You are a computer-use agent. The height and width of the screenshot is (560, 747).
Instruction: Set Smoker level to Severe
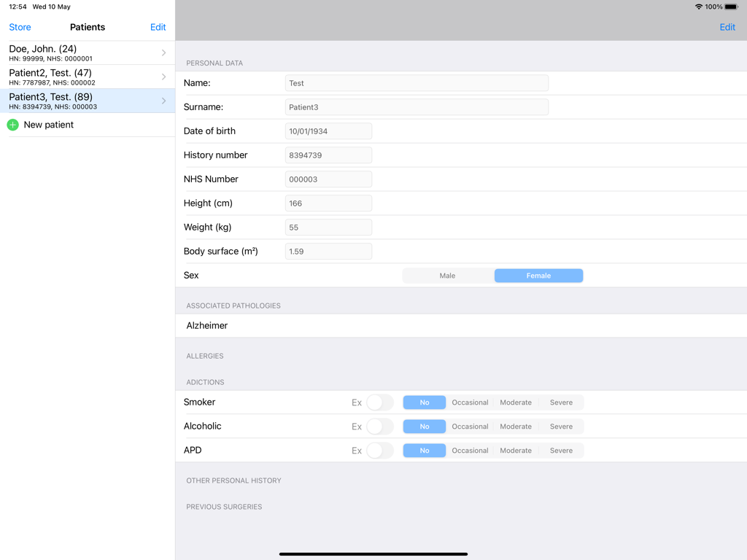point(561,402)
